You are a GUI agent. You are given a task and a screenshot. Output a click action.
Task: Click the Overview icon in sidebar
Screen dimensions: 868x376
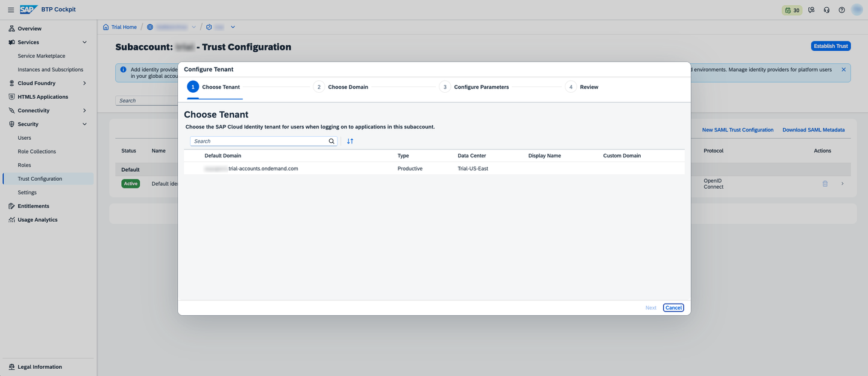pyautogui.click(x=12, y=28)
